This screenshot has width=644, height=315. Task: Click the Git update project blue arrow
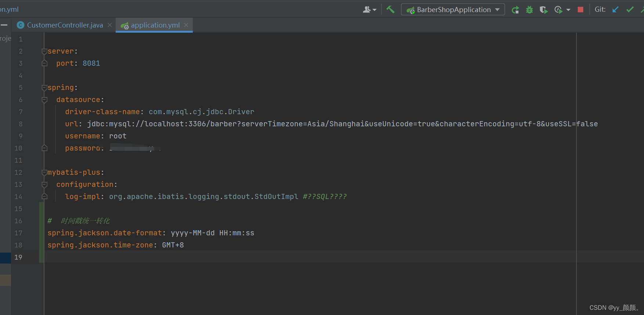[616, 10]
